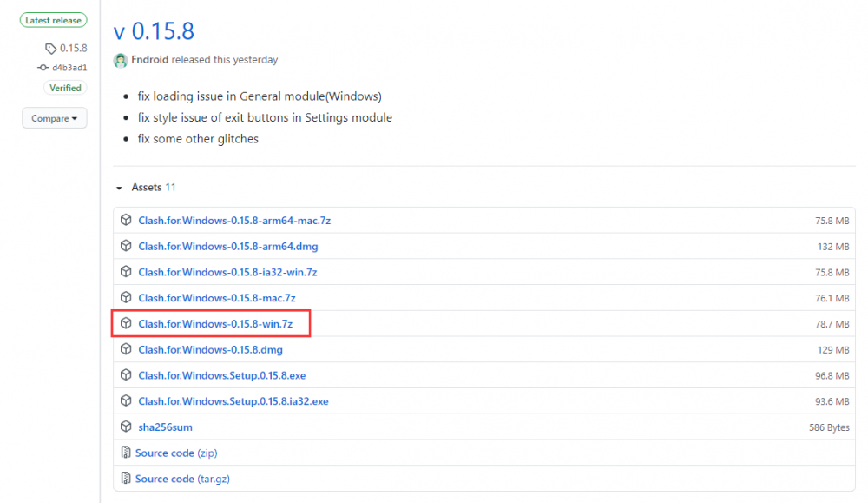
Task: Click the Verified signature badge
Action: pos(65,88)
